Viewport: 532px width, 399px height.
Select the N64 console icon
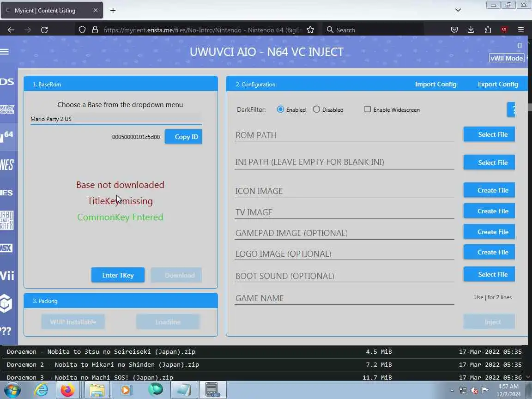point(7,136)
